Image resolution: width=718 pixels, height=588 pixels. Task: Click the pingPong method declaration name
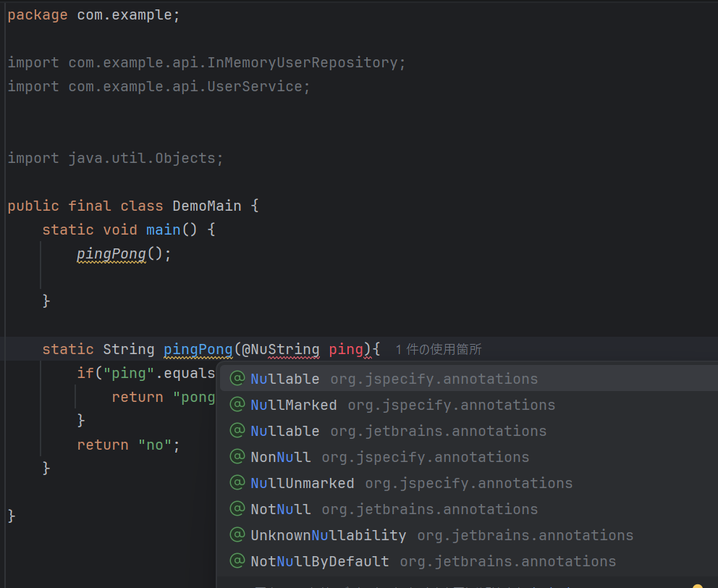click(x=198, y=349)
